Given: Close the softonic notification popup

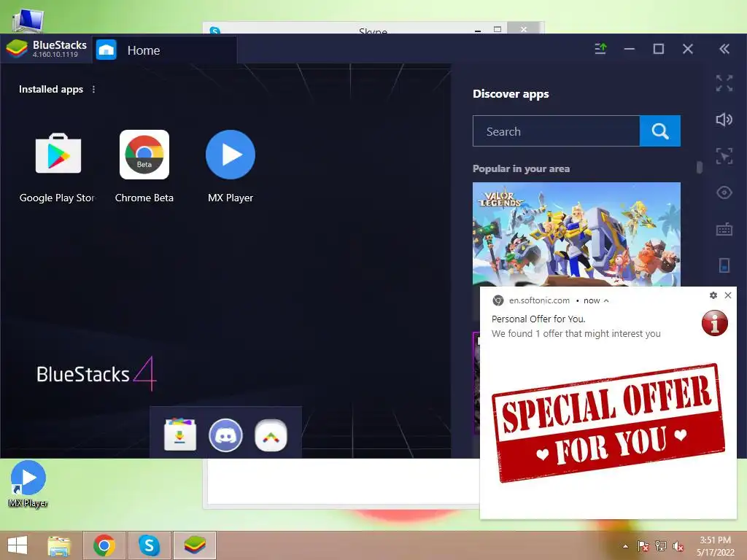Looking at the screenshot, I should click(x=728, y=295).
